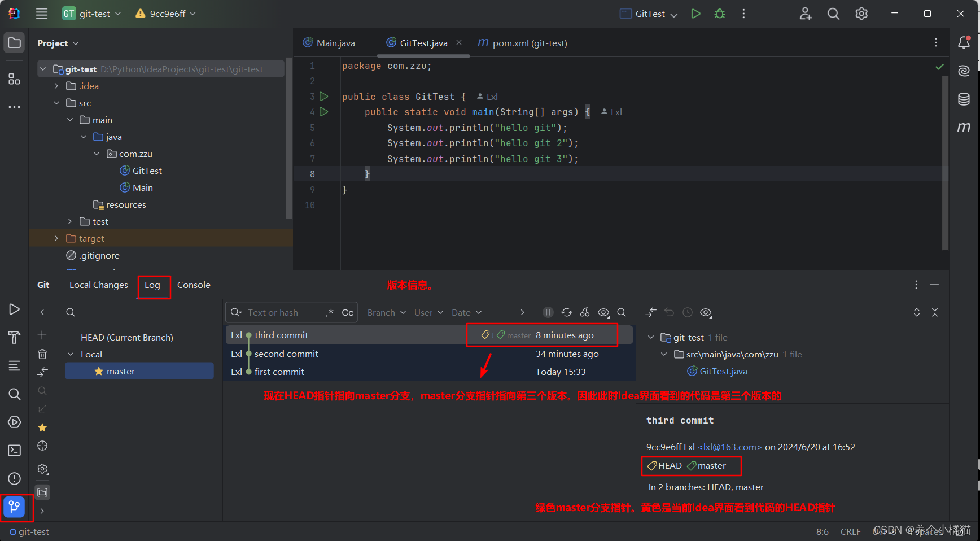980x541 pixels.
Task: Open the Build hammer tool window
Action: [14, 337]
